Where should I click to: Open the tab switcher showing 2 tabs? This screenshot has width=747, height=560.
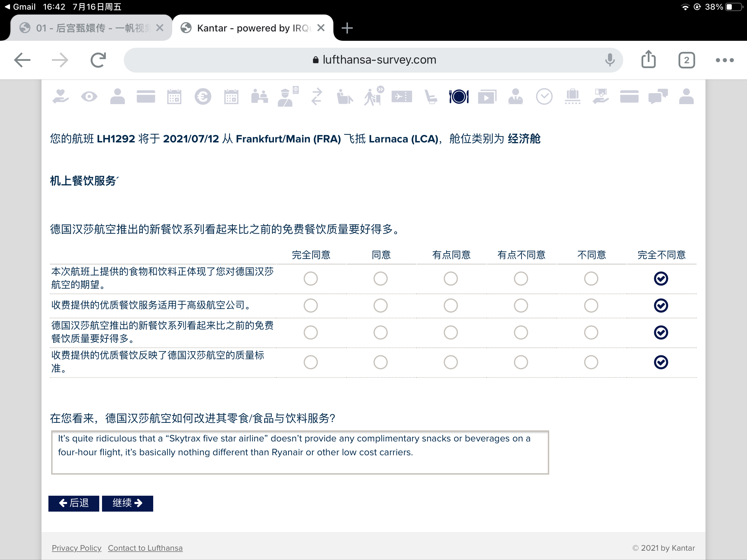687,60
